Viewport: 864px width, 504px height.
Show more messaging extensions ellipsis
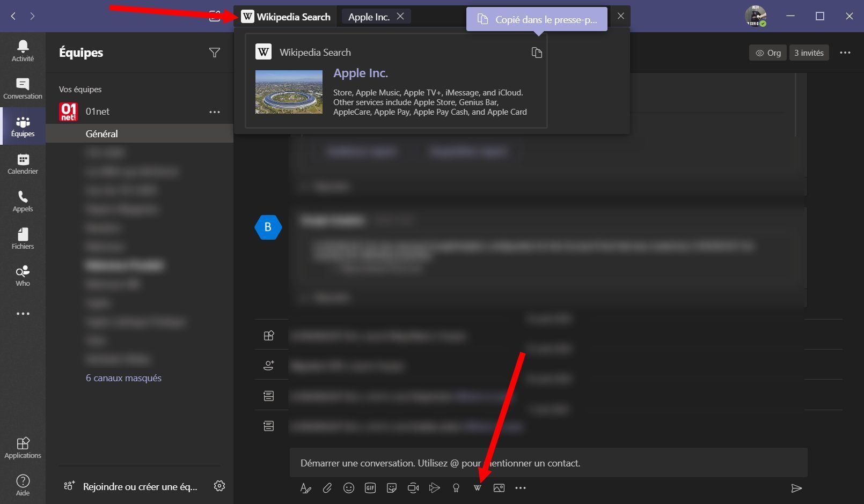tap(521, 488)
